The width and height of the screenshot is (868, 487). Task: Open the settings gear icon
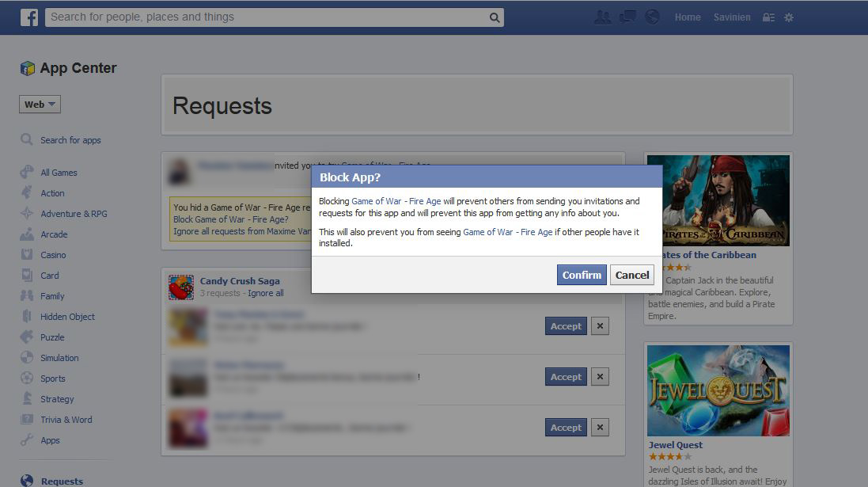(789, 17)
